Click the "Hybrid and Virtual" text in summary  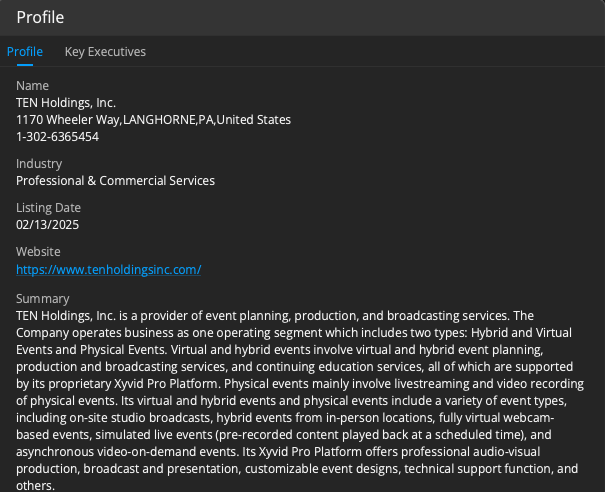(521, 333)
